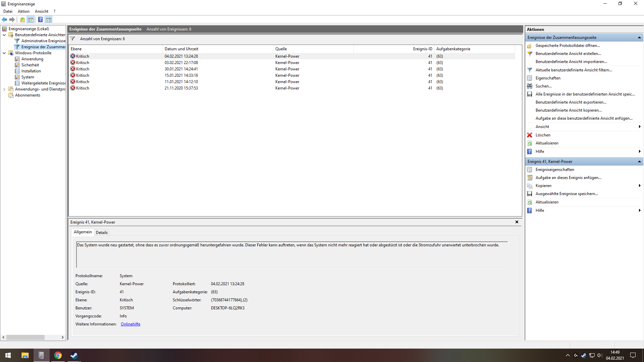
Task: Switch to the Details tab
Action: [102, 232]
